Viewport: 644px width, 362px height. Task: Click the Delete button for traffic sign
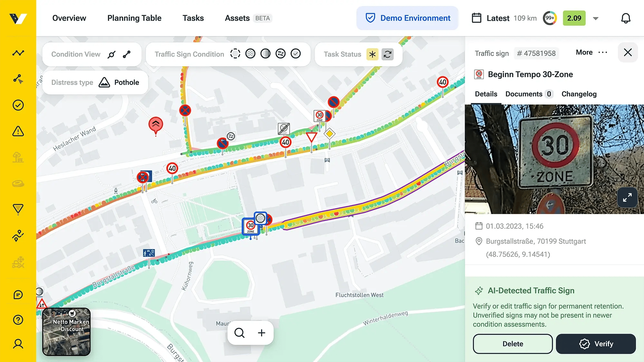coord(513,344)
